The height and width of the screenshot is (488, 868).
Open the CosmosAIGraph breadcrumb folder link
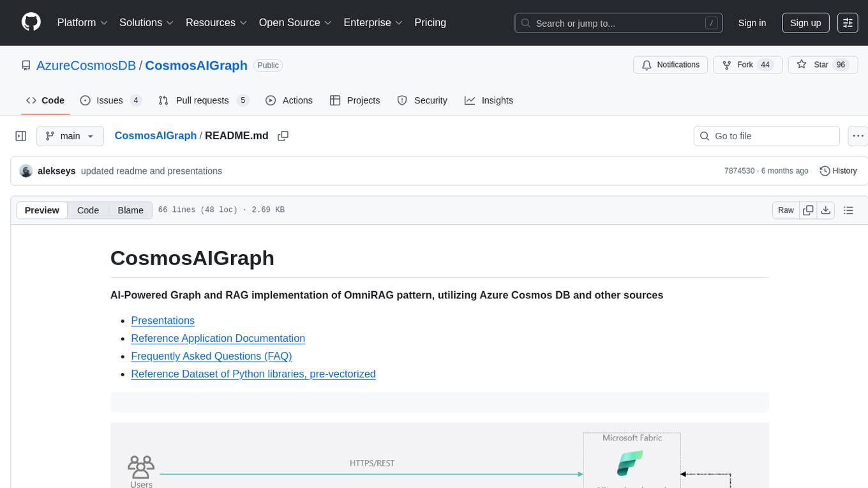click(x=156, y=136)
